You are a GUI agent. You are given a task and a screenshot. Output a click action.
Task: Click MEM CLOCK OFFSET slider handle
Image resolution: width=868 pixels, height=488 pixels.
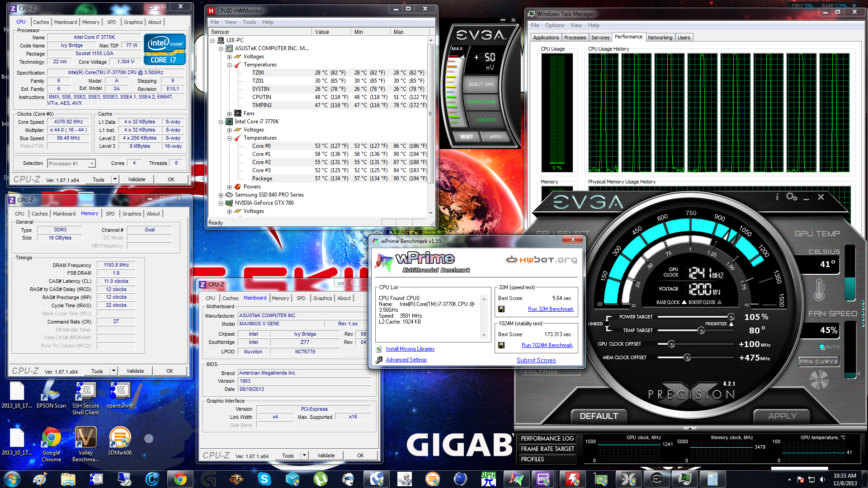click(x=687, y=357)
